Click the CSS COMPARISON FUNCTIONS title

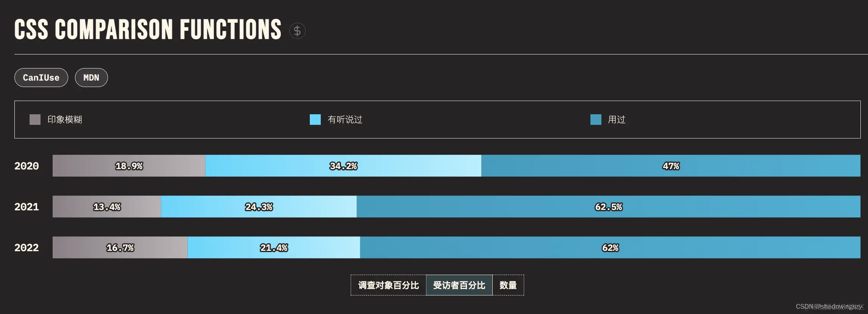point(147,30)
